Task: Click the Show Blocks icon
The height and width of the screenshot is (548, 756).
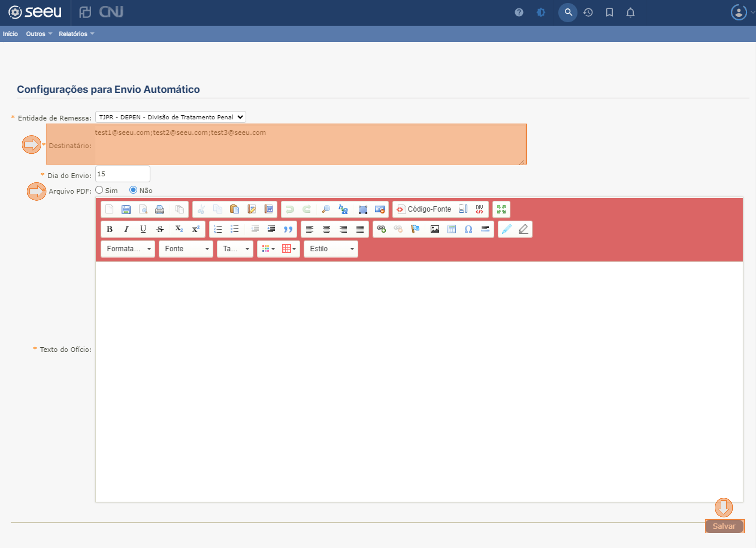Action: point(463,209)
